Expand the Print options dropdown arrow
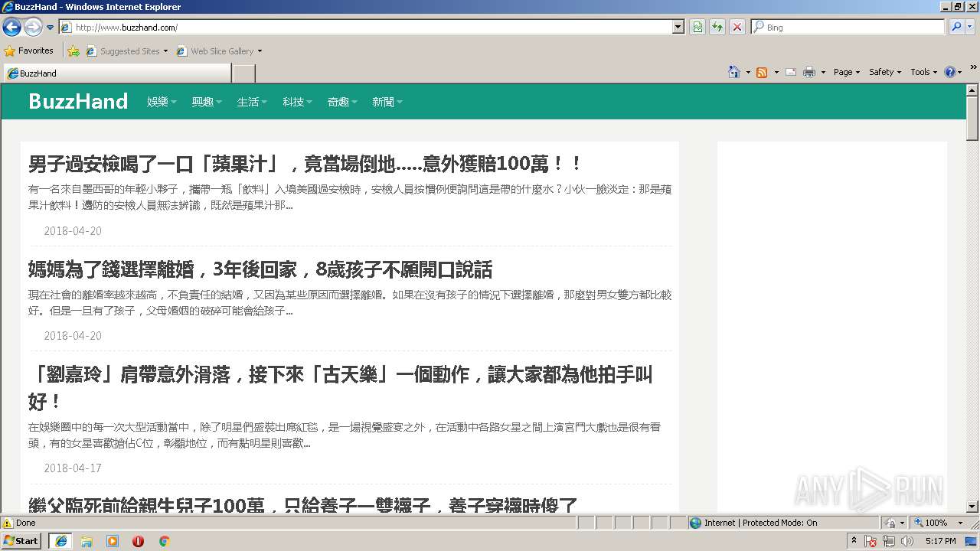 click(x=823, y=72)
